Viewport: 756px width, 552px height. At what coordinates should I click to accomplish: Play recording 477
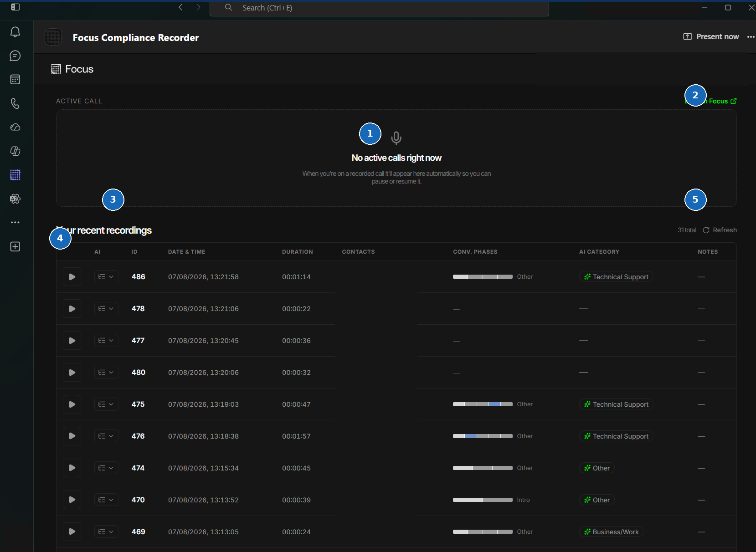tap(72, 341)
